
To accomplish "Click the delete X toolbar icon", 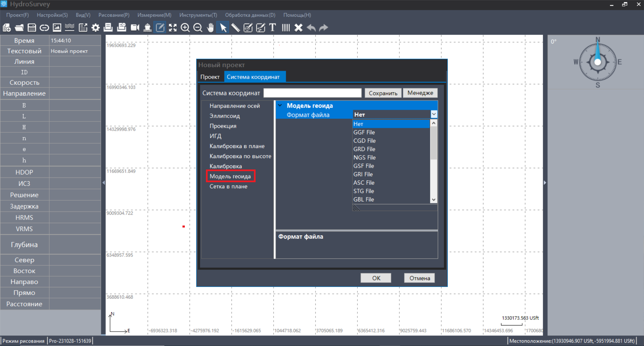I will pos(299,28).
